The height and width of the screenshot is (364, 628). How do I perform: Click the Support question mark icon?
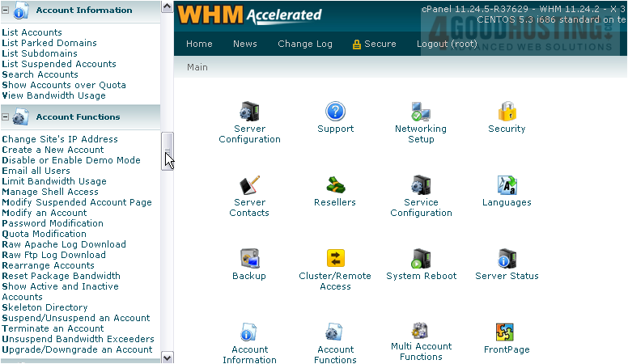click(335, 112)
